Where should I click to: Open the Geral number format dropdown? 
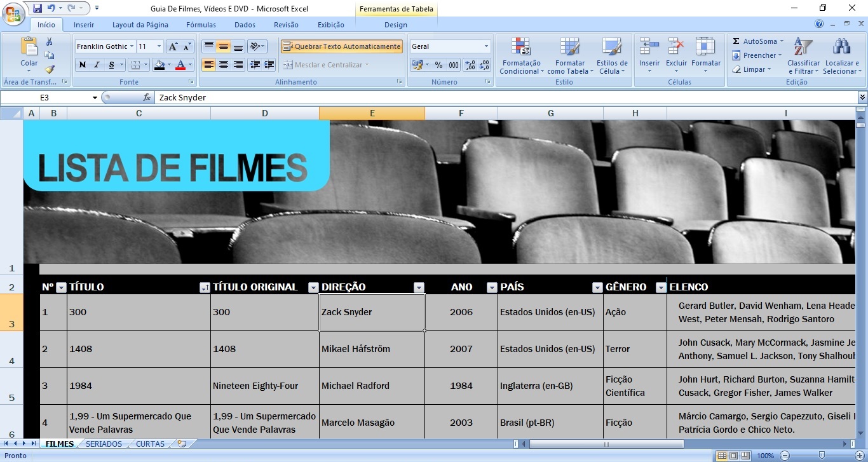point(485,46)
